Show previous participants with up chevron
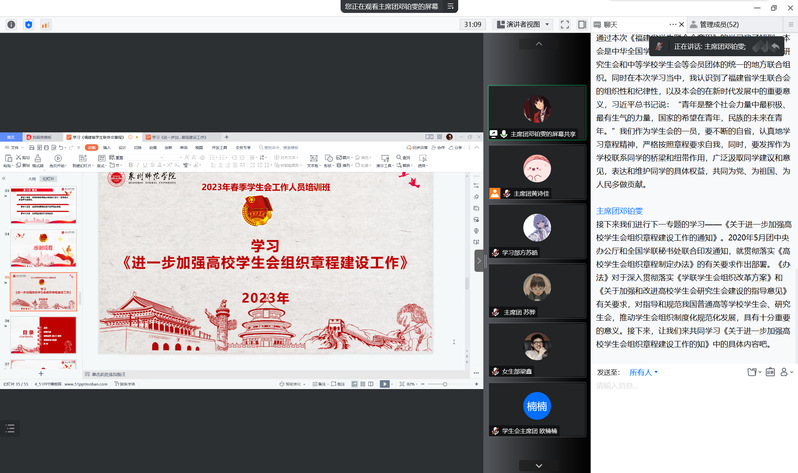Screen dimensions: 798x473 (x=538, y=44)
